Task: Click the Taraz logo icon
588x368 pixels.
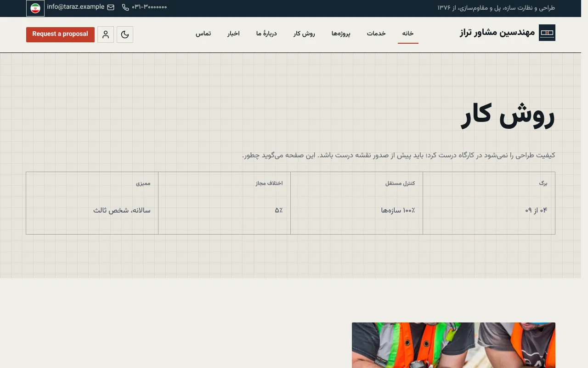Action: tap(547, 33)
